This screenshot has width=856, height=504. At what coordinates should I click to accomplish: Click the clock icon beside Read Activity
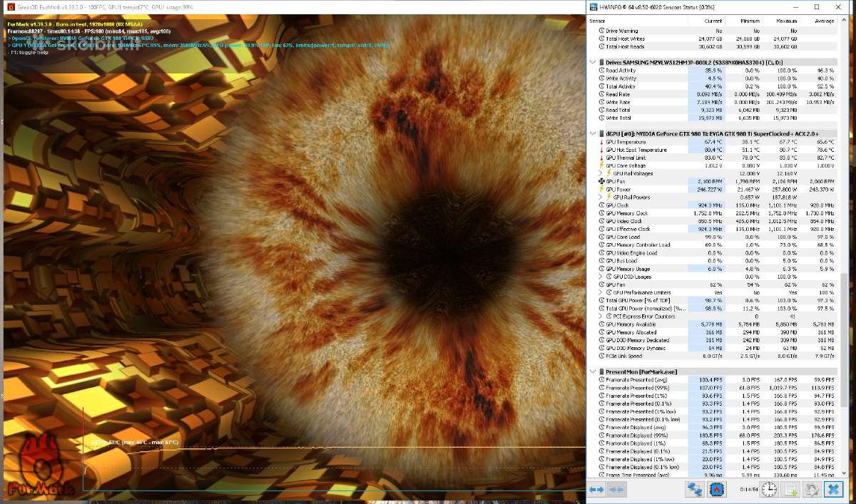pyautogui.click(x=601, y=71)
